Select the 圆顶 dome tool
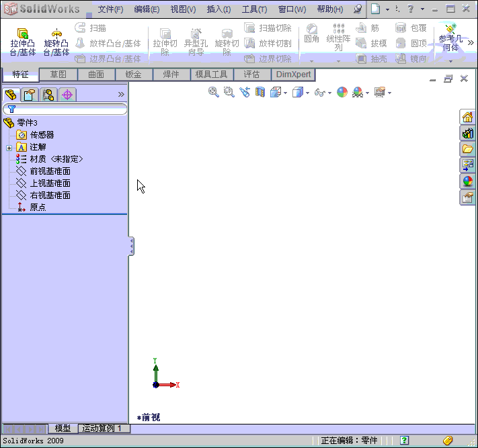 (x=411, y=43)
